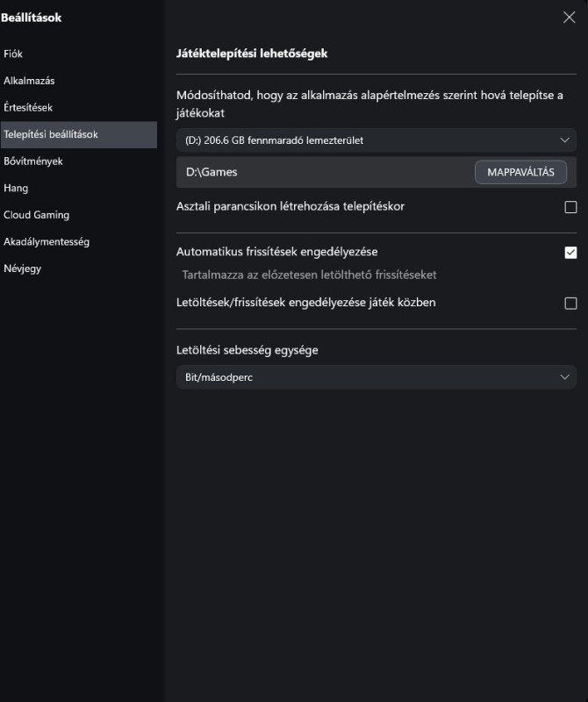
Task: Open the Névjegy page
Action: click(x=23, y=269)
